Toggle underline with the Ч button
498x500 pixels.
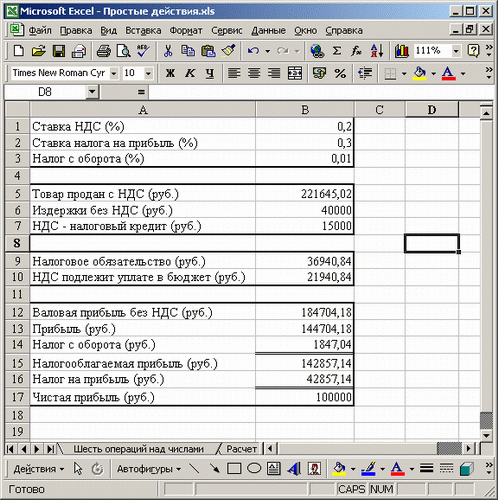pyautogui.click(x=210, y=73)
